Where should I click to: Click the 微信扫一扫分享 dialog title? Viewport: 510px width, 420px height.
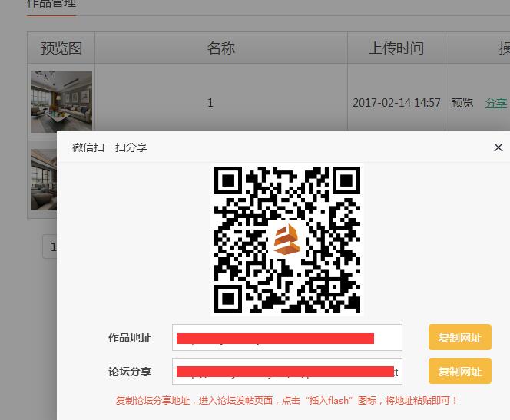110,147
